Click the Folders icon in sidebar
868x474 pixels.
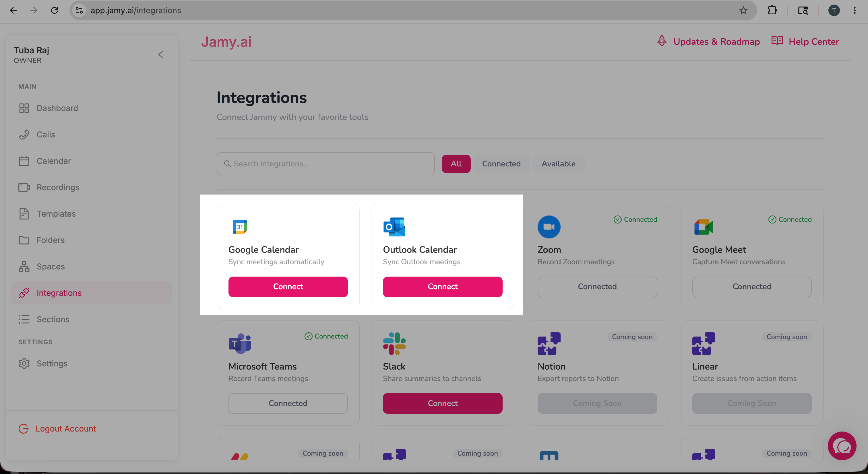24,240
